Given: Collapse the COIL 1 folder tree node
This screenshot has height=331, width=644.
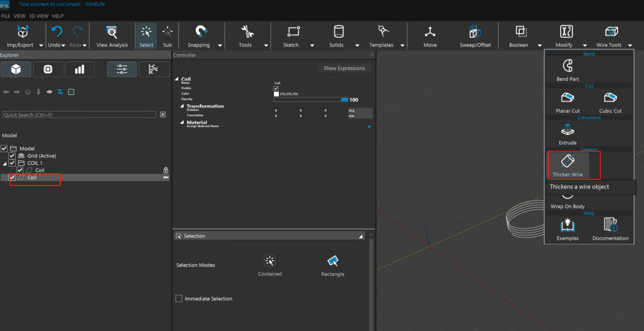Looking at the screenshot, I should (x=5, y=164).
